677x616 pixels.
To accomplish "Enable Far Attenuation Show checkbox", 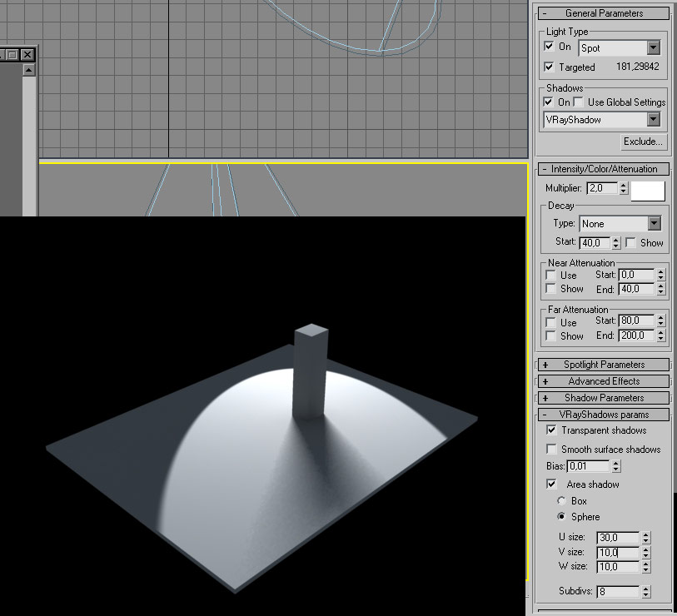I will click(550, 335).
